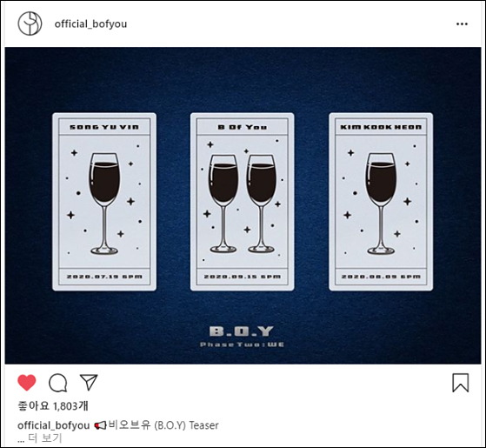This screenshot has width=486, height=448.
Task: Click the B.O.Y Phase Two logo text
Action: [242, 336]
